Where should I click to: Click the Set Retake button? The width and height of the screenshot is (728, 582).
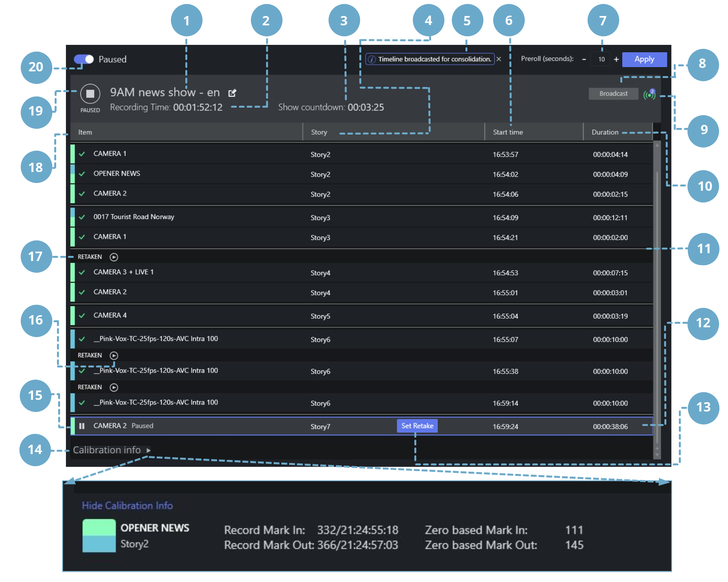[417, 426]
